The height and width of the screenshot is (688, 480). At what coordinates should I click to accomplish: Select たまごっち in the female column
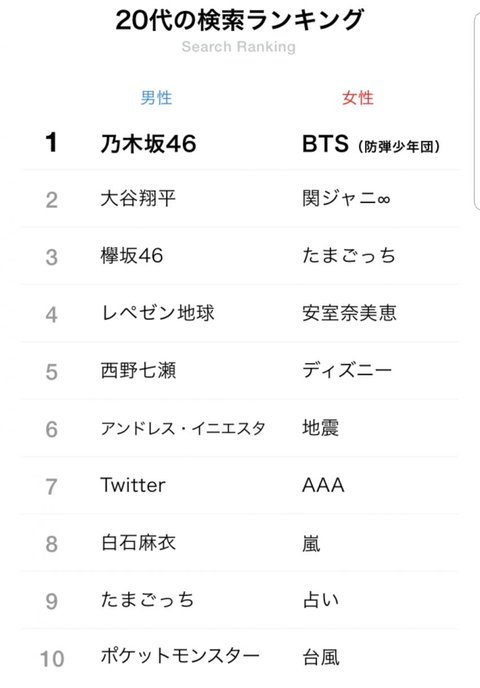tap(349, 256)
